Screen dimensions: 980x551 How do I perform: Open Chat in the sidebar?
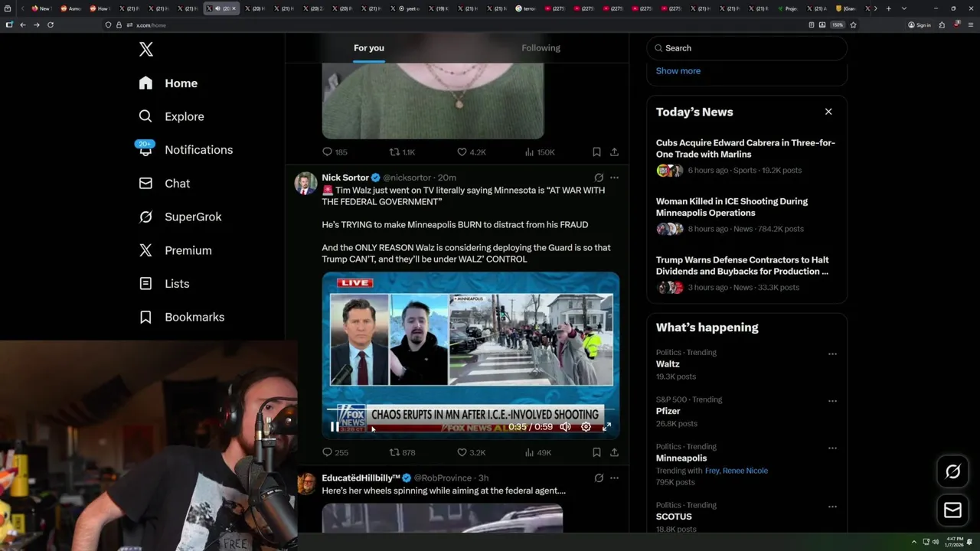(x=164, y=184)
